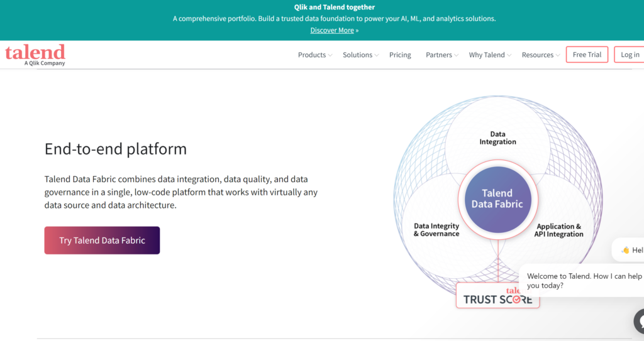Go to the Pricing page
The height and width of the screenshot is (341, 644).
400,55
